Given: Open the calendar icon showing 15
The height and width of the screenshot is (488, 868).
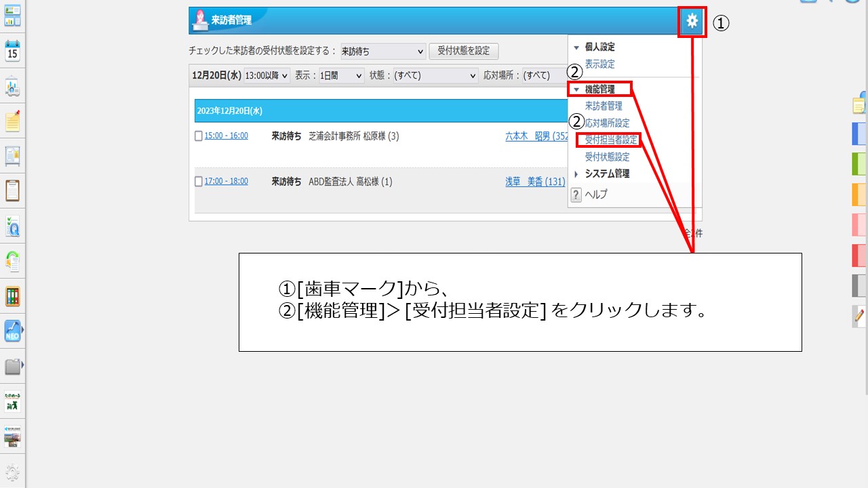Looking at the screenshot, I should [x=12, y=51].
